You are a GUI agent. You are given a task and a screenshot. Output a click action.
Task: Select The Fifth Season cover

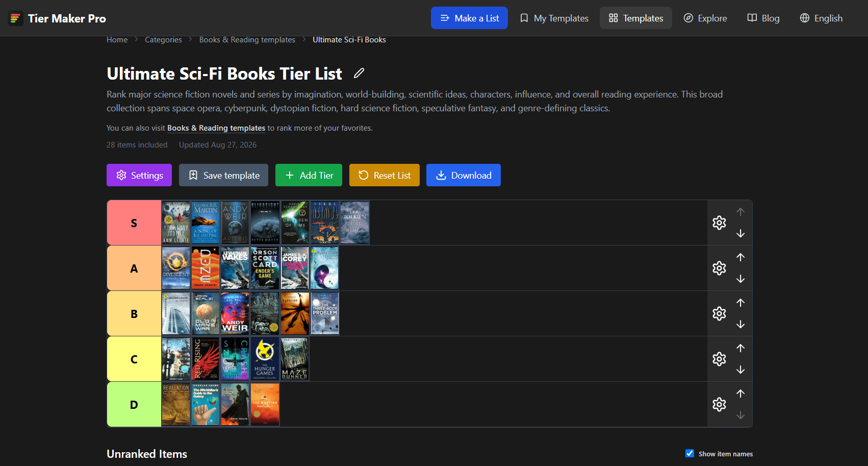point(265,313)
